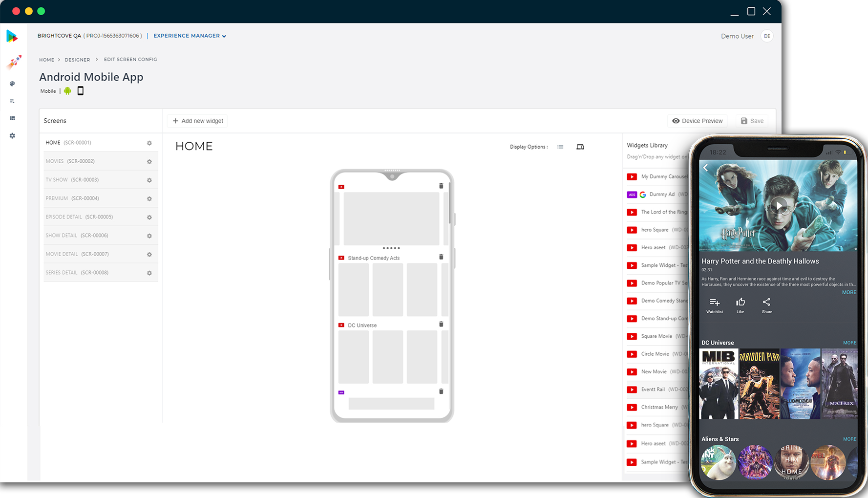Select MOVIES (SCR-00002) screen

(100, 161)
